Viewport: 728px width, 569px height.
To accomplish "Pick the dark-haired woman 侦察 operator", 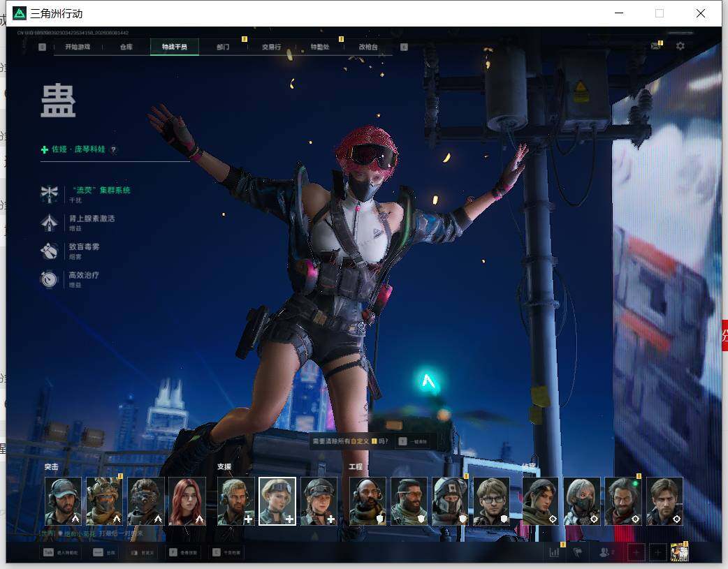I will pos(541,501).
